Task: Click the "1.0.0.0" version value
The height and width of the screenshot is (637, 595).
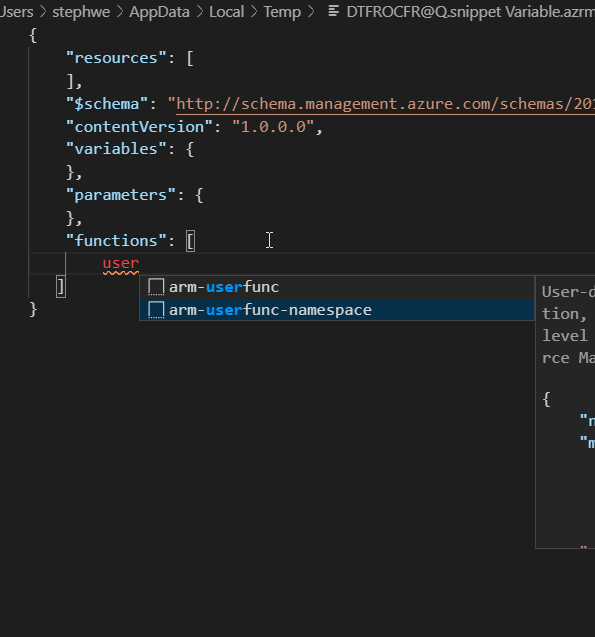Action: (x=273, y=127)
